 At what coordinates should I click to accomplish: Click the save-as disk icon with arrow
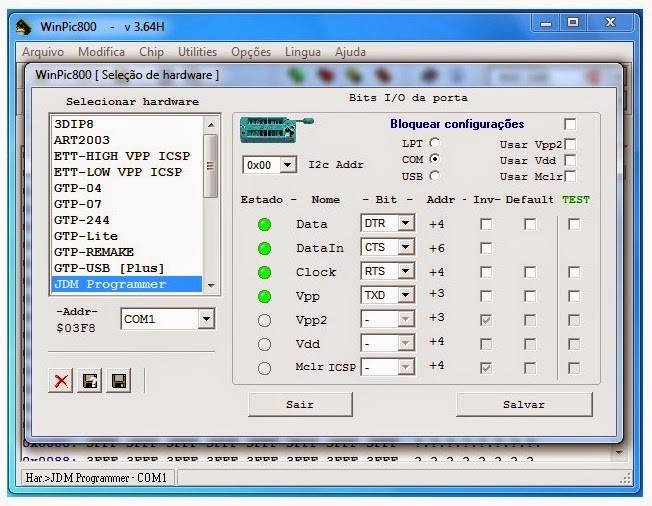[90, 380]
